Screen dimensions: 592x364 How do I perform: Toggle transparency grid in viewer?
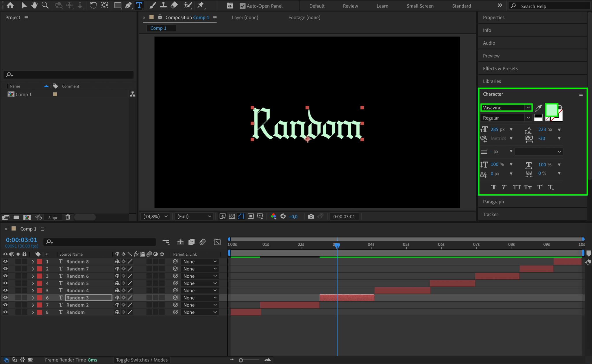[232, 216]
